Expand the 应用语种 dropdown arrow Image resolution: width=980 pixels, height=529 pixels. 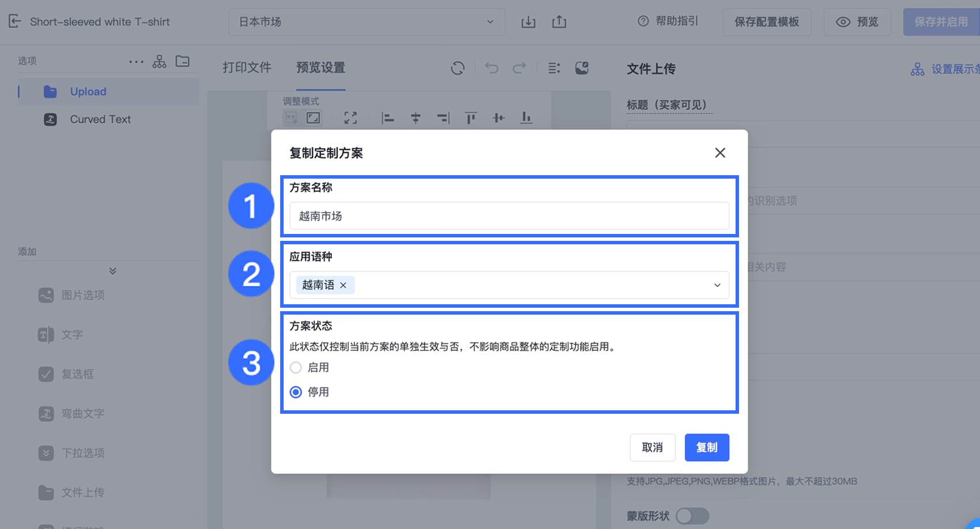click(x=717, y=285)
